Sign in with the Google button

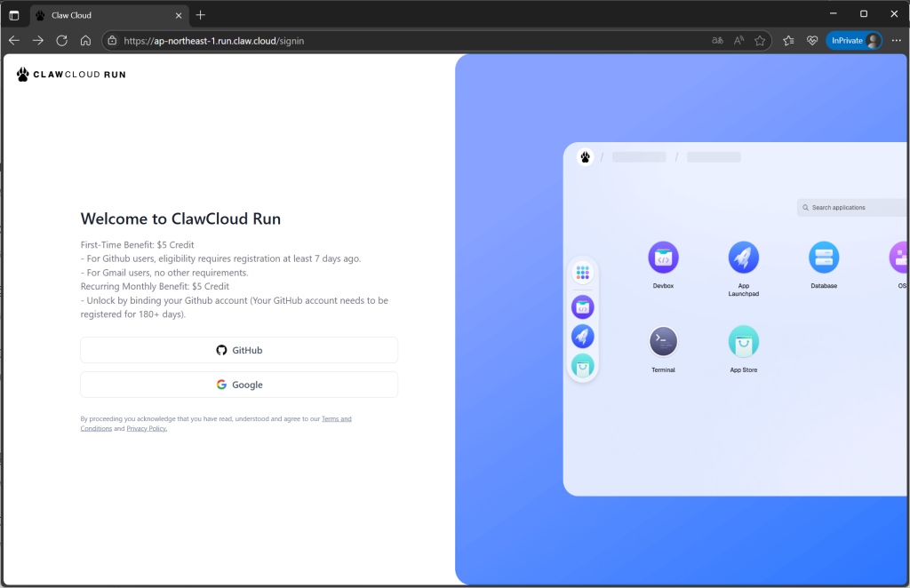coord(239,385)
